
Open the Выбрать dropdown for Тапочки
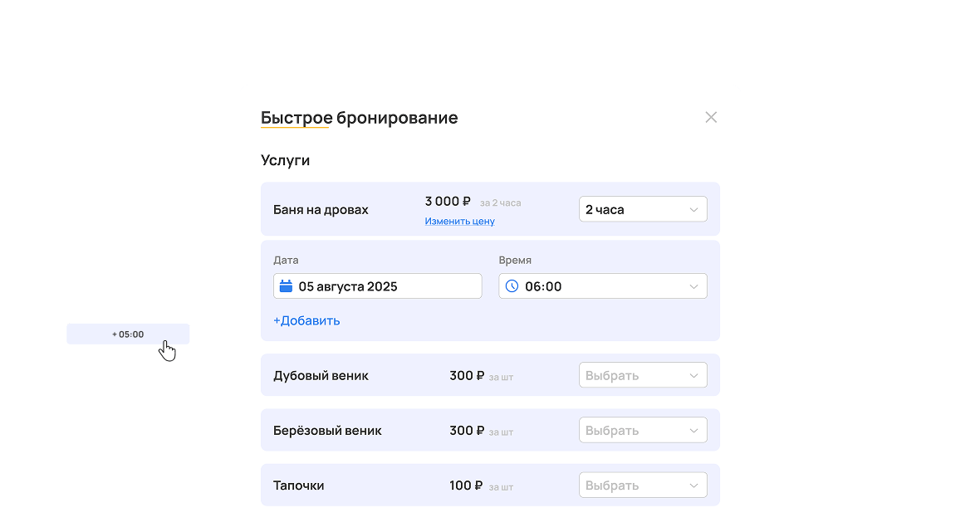pos(643,485)
